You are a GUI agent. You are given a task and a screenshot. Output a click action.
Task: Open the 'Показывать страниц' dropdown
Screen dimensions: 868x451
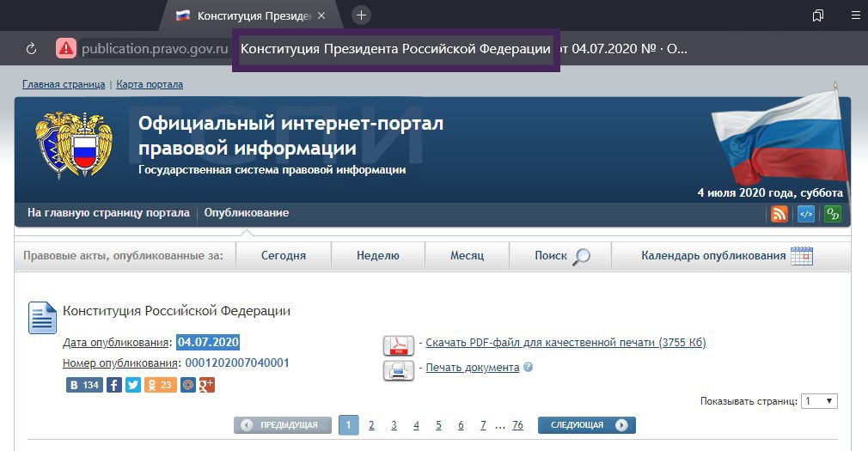coord(819,401)
